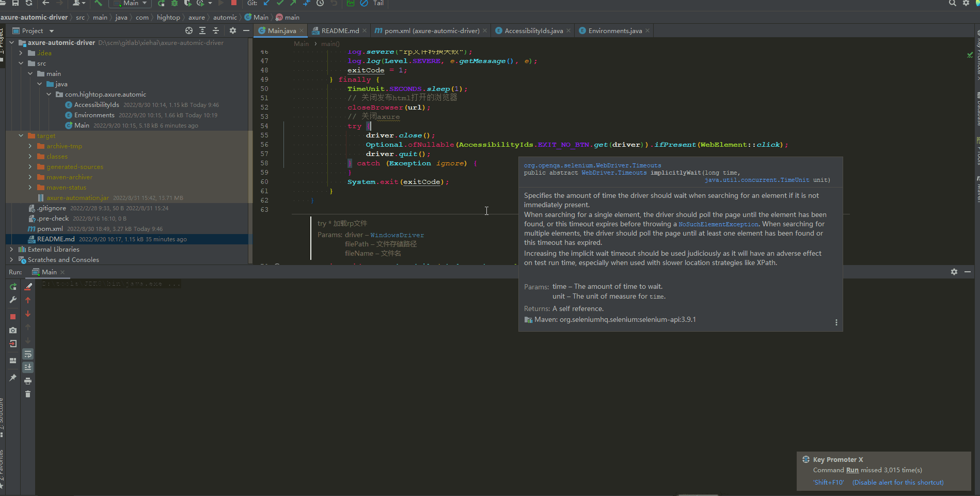This screenshot has width=980, height=496.
Task: Click the WindowsDriver link in rendered doc
Action: point(397,235)
